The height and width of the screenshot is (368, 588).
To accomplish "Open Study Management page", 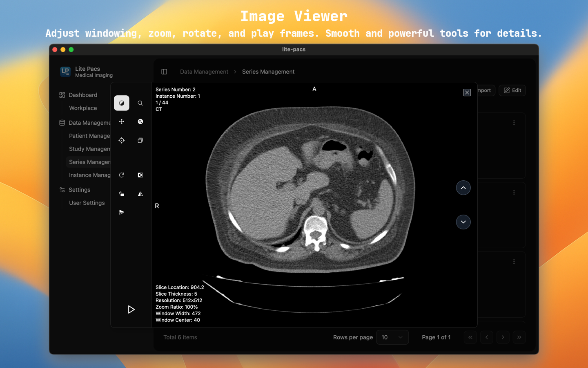I will coord(89,149).
